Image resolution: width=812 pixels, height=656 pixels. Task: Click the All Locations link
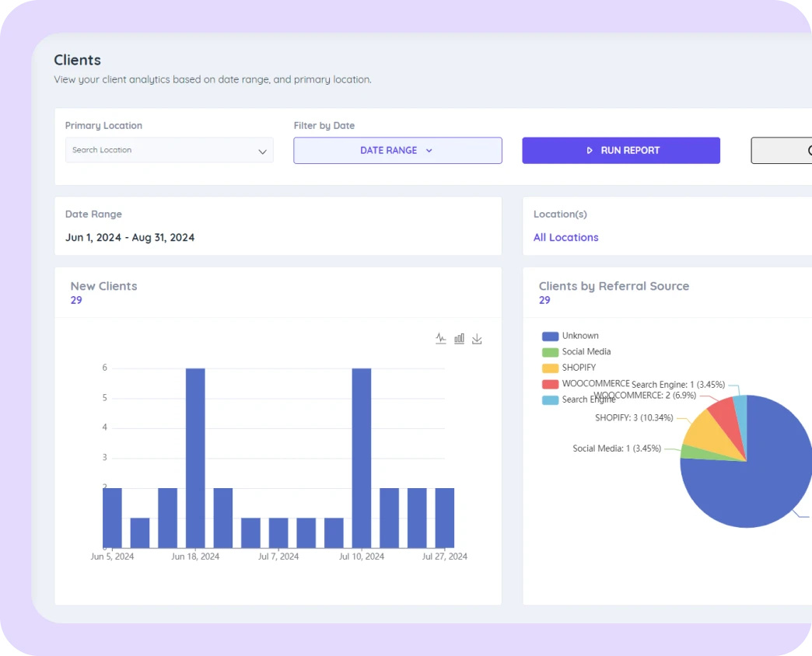(x=565, y=238)
